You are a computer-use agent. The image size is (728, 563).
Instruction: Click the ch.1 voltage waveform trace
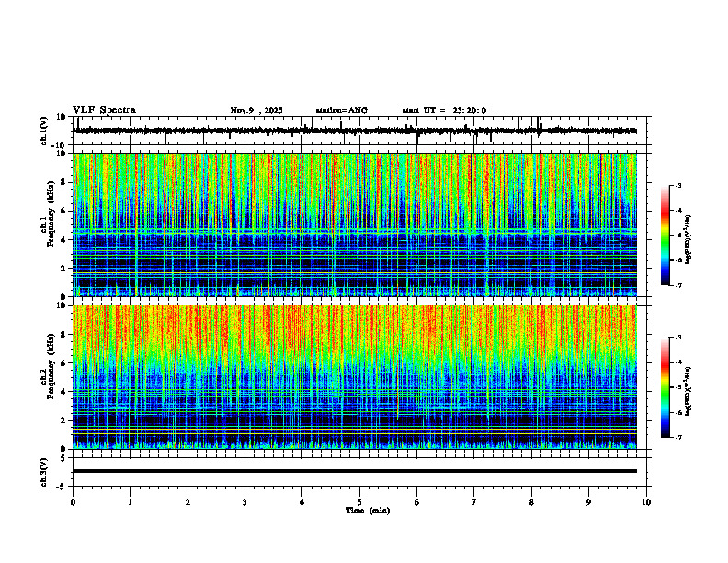click(355, 131)
